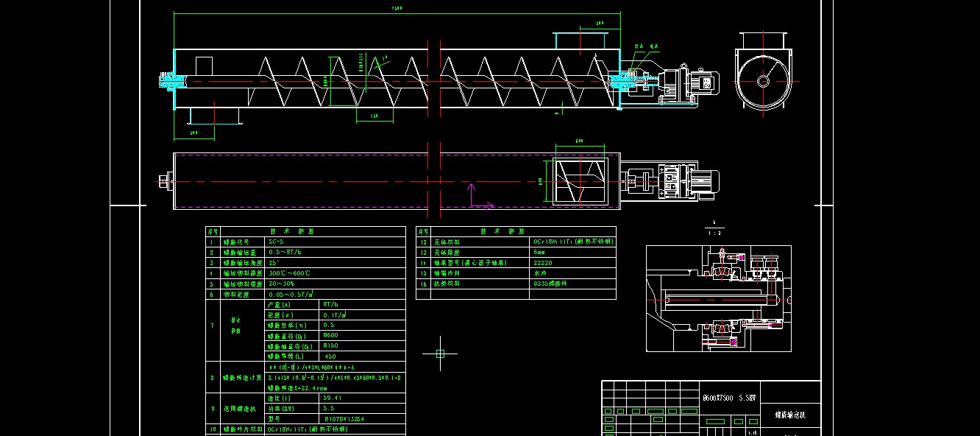This screenshot has width=980, height=436.
Task: Select the Φ600 screw diameter value
Action: 331,335
